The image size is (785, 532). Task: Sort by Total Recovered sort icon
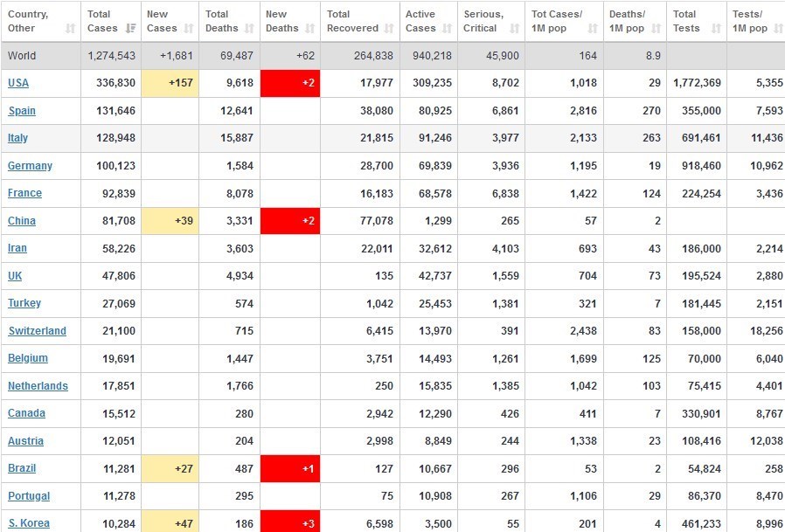pos(389,29)
